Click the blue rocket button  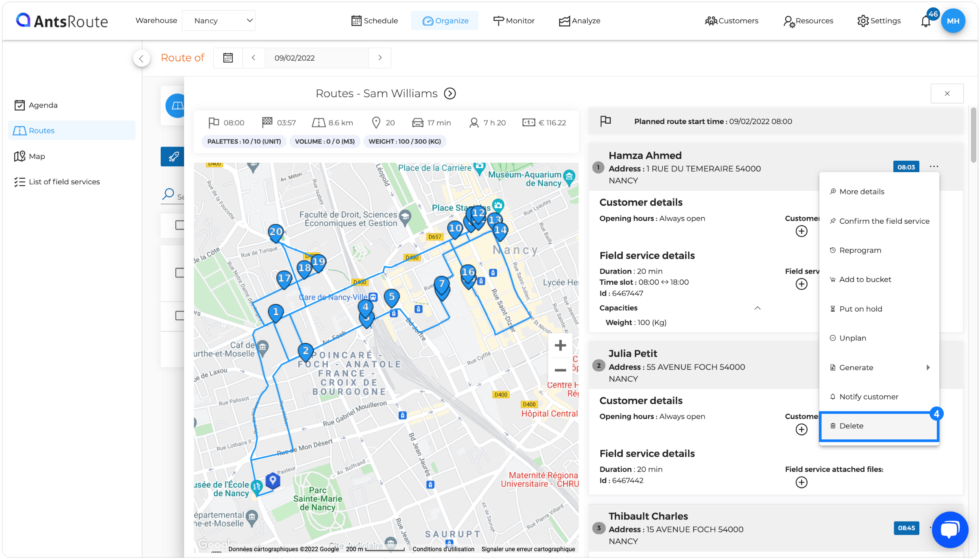pos(173,157)
